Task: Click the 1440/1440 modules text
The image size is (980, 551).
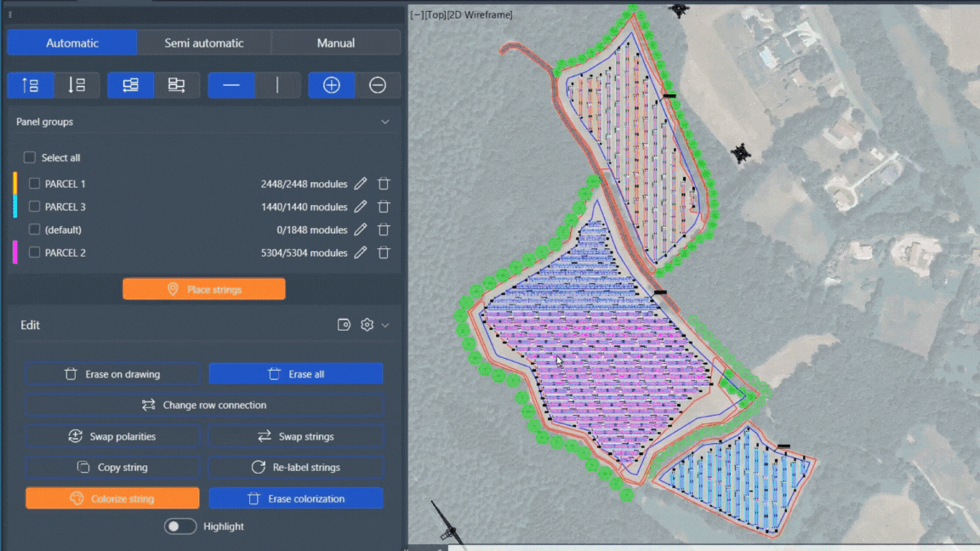Action: tap(304, 207)
